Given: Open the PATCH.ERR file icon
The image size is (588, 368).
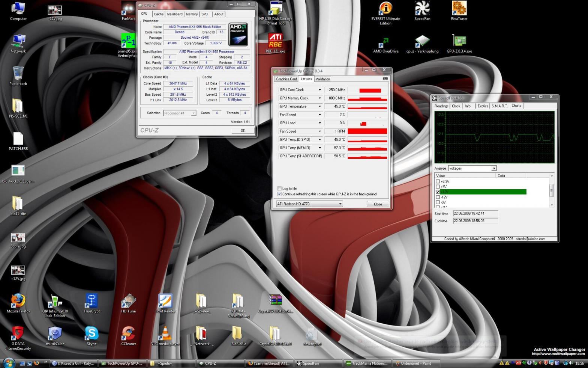Looking at the screenshot, I should 18,141.
